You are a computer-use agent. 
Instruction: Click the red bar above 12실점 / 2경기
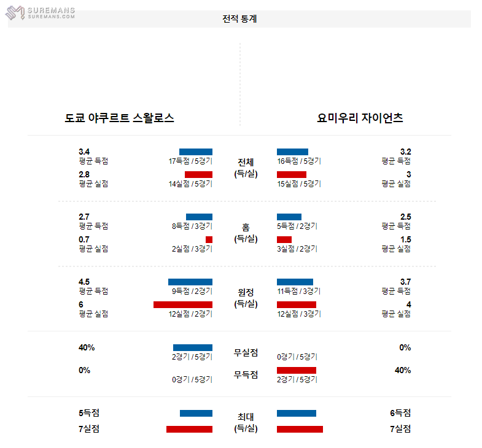[x=183, y=304]
